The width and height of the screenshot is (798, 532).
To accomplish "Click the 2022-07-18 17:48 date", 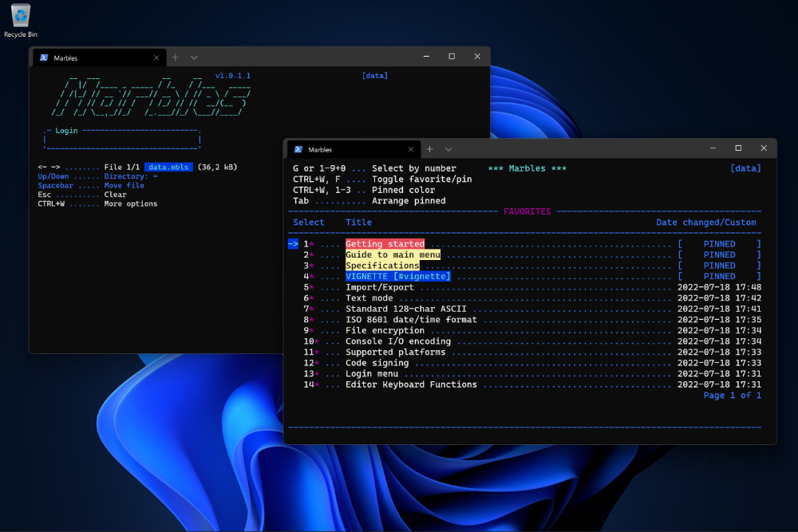I will (719, 287).
